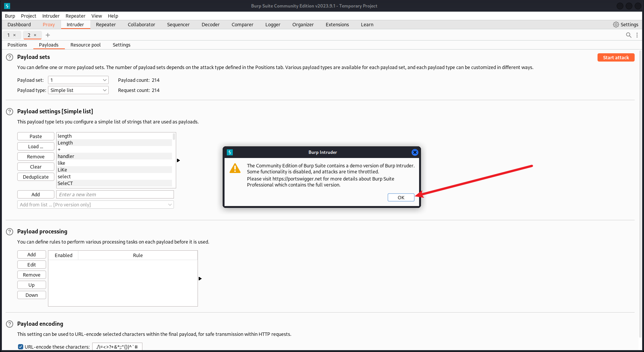The image size is (644, 352).
Task: Switch to the Repeater tool tab
Action: click(106, 24)
